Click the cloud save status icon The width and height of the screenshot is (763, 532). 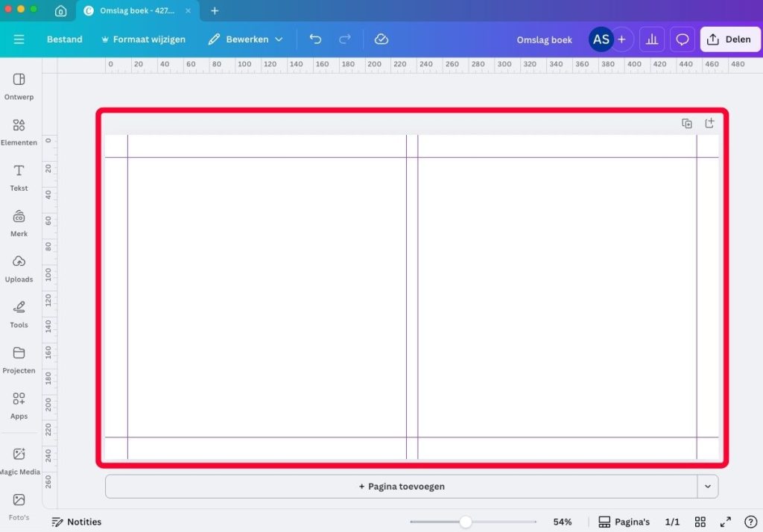coord(381,39)
